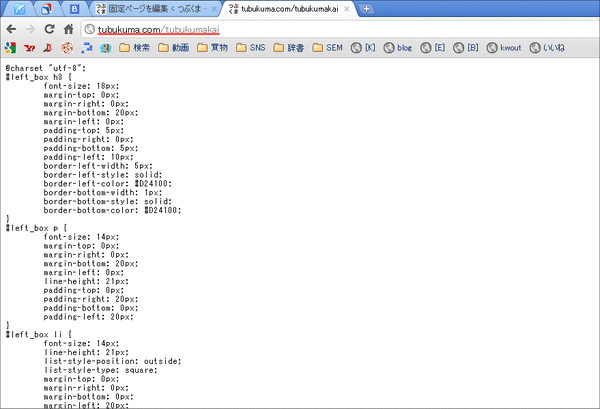Click the blog bookmark
The image size is (600, 409).
(398, 48)
